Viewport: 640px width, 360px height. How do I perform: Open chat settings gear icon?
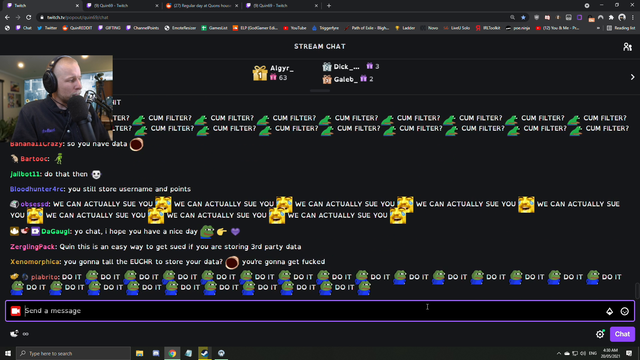pyautogui.click(x=600, y=334)
